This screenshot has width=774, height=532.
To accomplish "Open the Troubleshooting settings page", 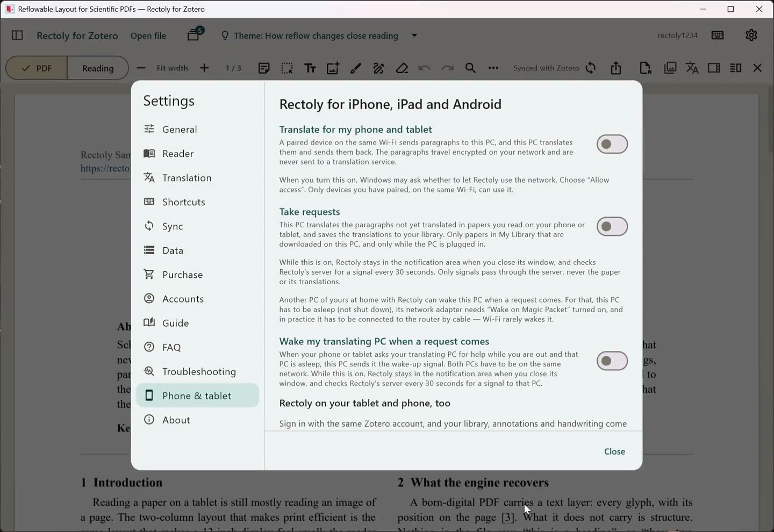I will pos(197,371).
